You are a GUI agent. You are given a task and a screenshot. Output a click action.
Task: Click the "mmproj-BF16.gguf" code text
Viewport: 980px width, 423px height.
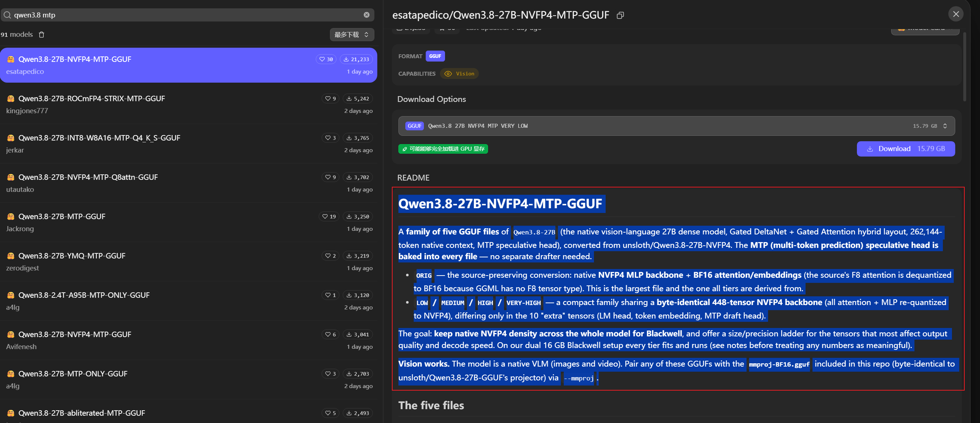[x=779, y=364]
